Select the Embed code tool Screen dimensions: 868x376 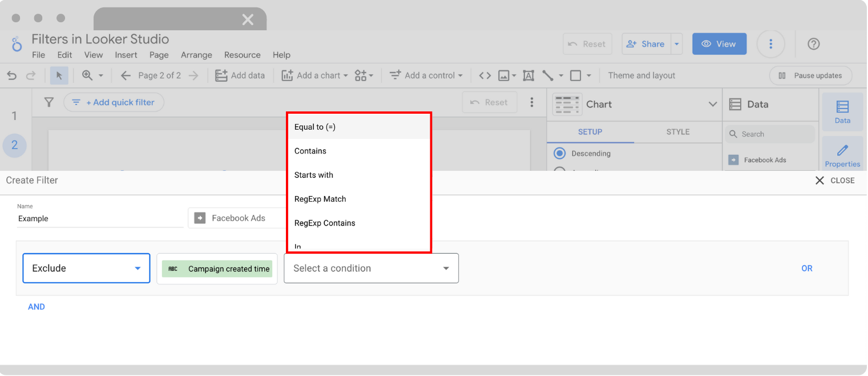tap(485, 75)
